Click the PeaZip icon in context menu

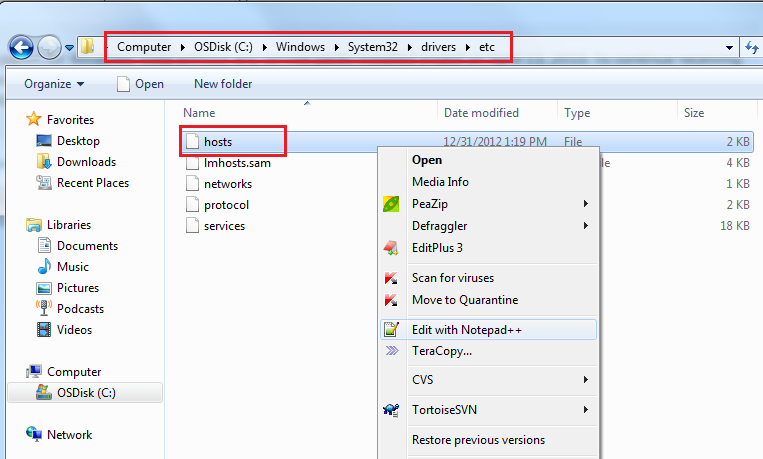coord(391,204)
